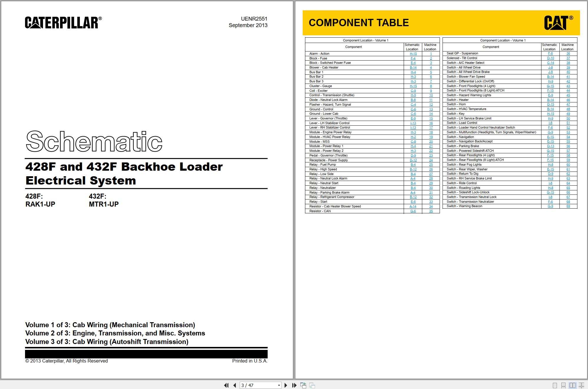This screenshot has height=389, width=588.
Task: Open machine location 28 for Relay - Neutral Lock Alarm
Action: coord(431,178)
